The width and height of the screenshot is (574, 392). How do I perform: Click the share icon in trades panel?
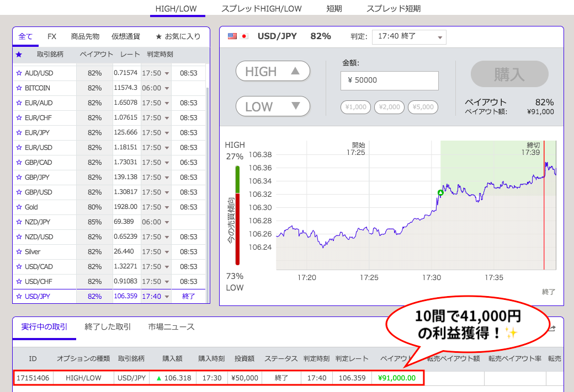(552, 328)
